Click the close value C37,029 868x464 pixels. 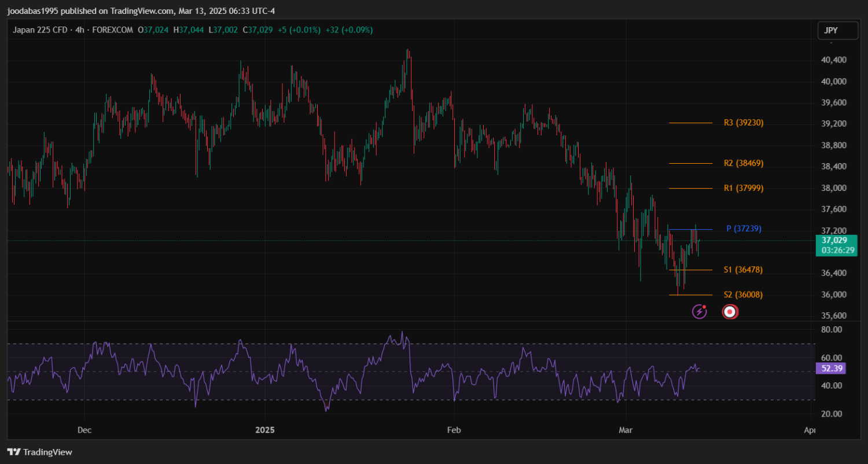pos(258,30)
